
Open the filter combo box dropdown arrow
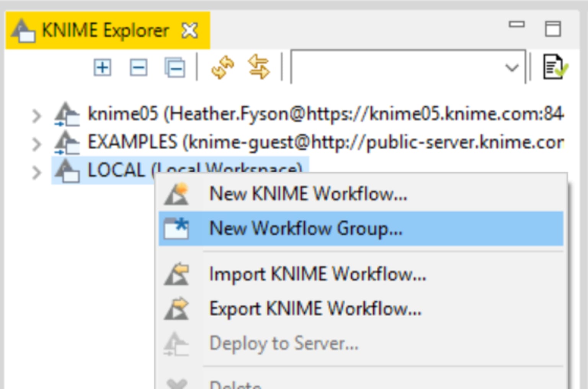(512, 68)
